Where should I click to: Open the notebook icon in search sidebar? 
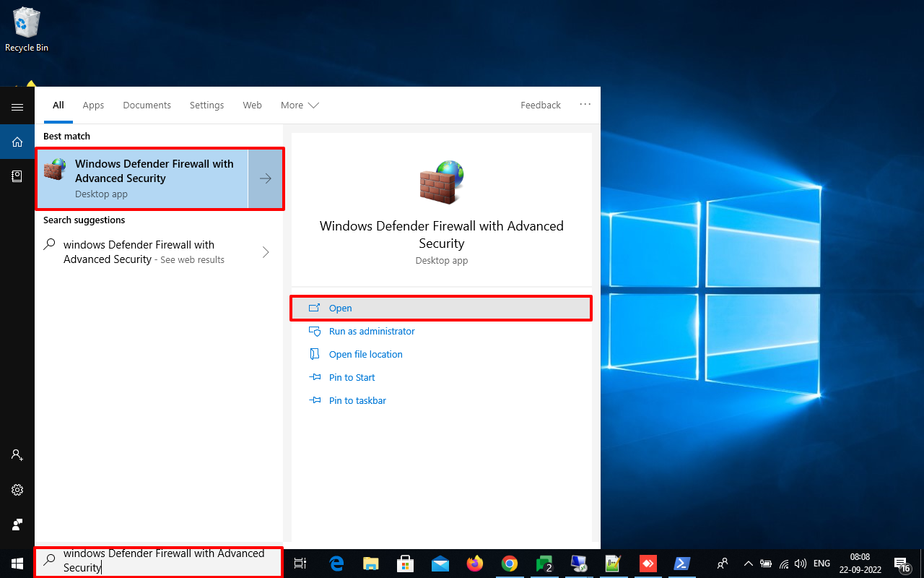click(17, 176)
